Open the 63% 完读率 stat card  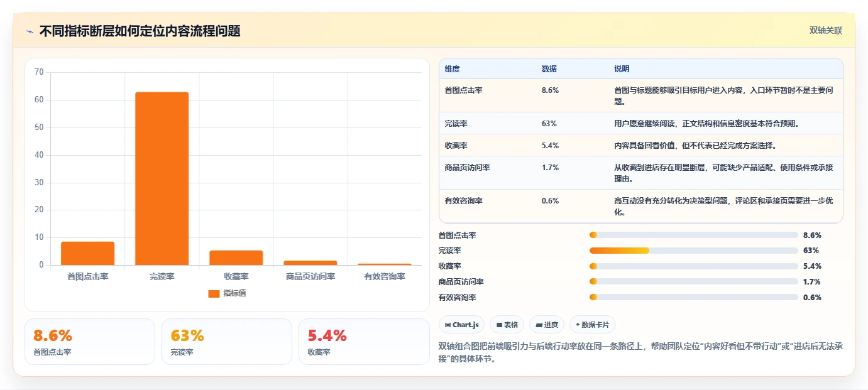pos(227,342)
